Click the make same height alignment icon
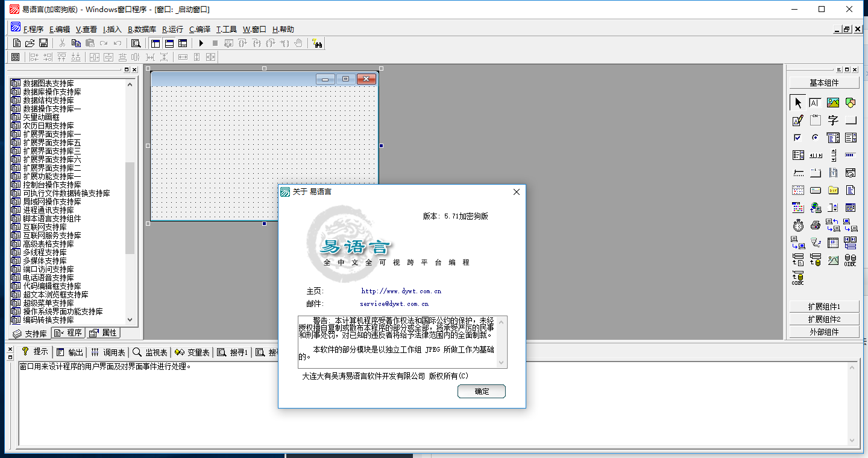 point(197,57)
